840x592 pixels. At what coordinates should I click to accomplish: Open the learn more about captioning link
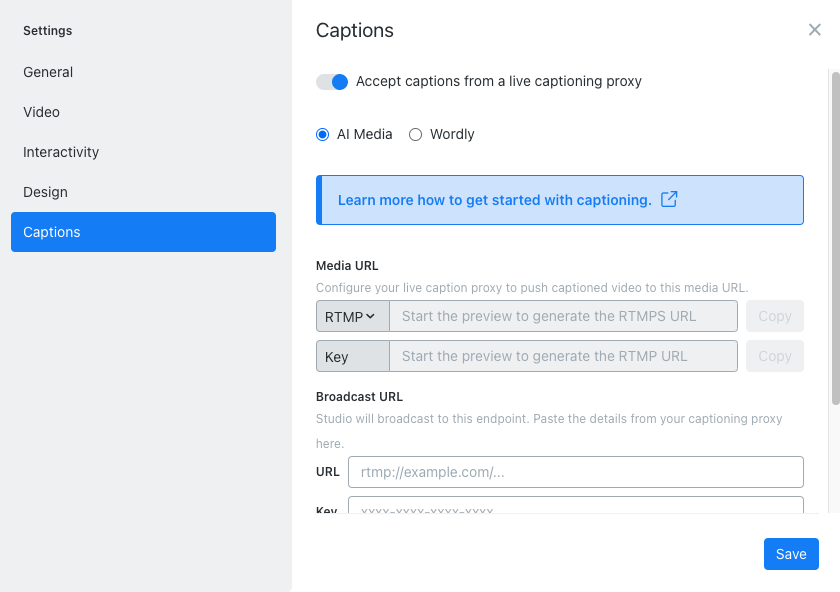tap(494, 200)
